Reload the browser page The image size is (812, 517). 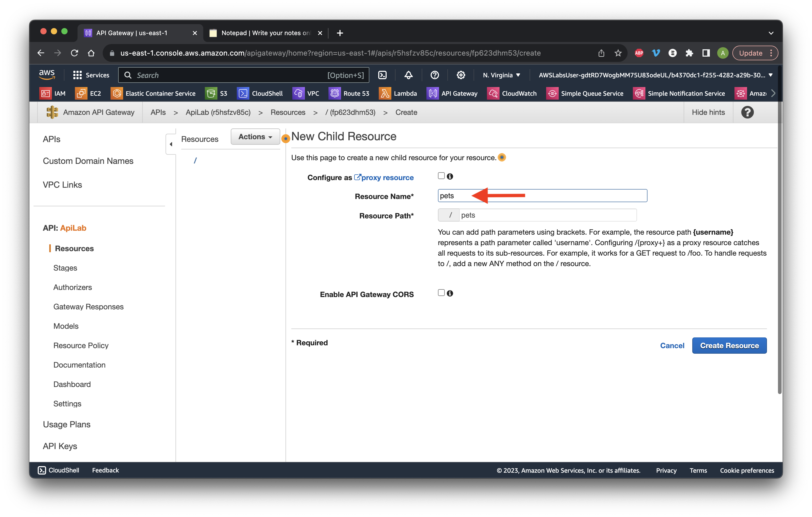click(x=75, y=53)
